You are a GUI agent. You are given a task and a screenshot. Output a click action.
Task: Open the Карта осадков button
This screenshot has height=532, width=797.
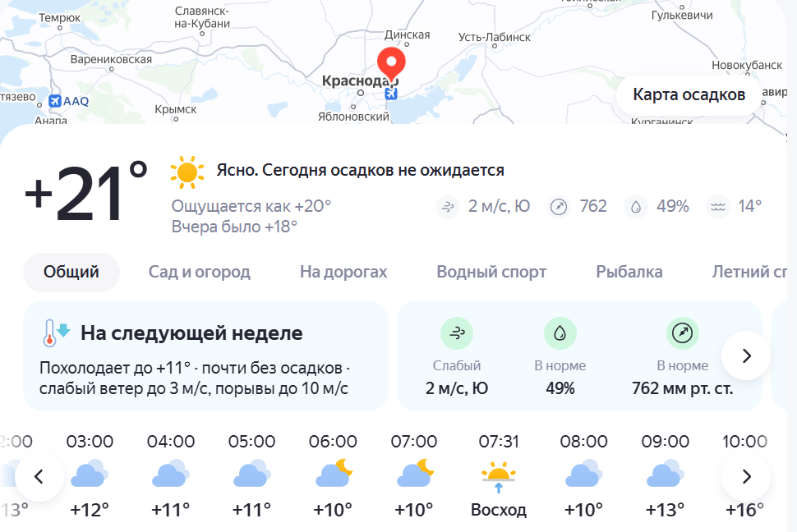click(x=688, y=95)
